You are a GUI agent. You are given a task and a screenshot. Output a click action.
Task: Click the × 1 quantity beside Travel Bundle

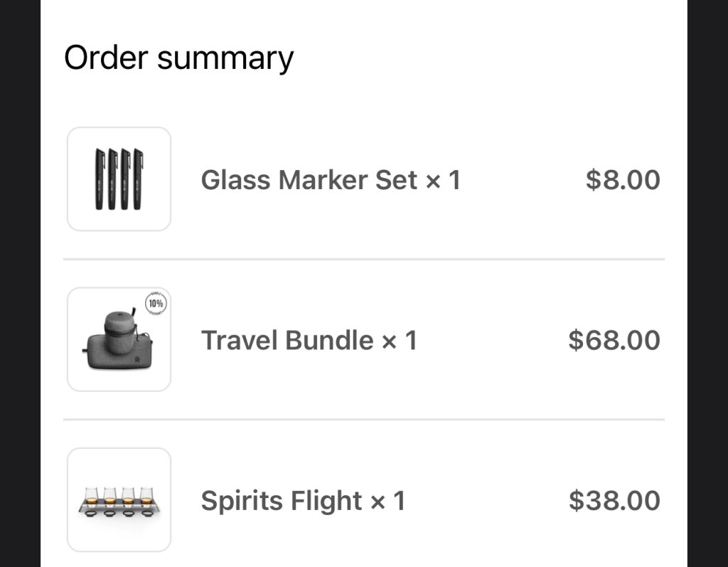pyautogui.click(x=399, y=340)
